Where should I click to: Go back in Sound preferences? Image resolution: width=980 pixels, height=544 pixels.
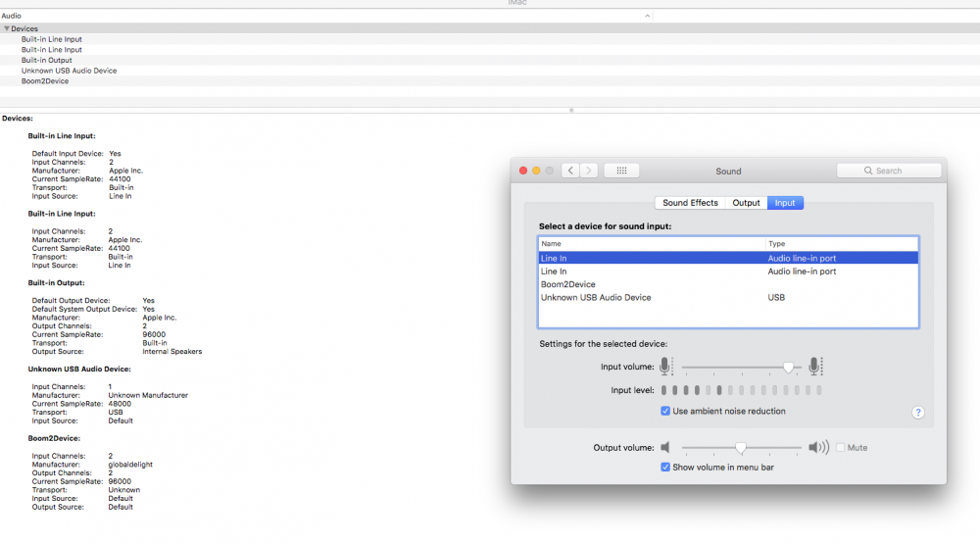(570, 171)
